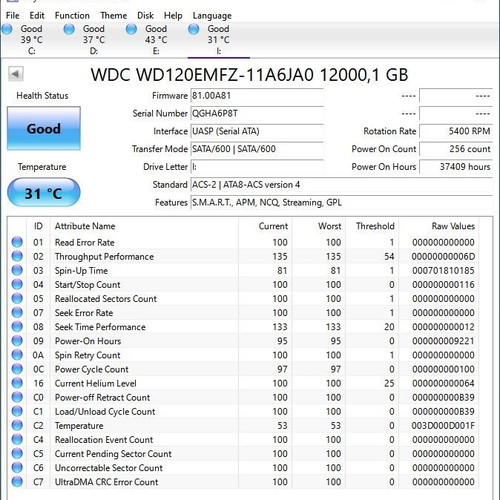500x500 pixels.
Task: Open the Theme menu
Action: 113,16
